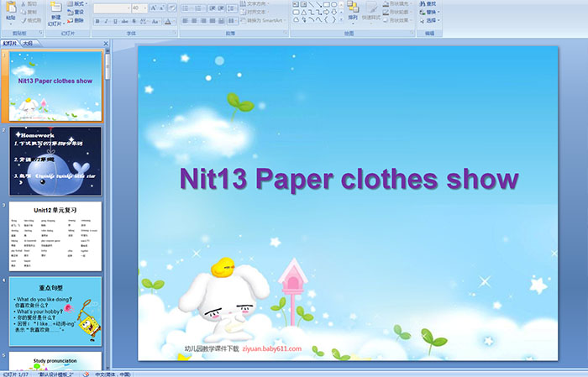588x377 pixels.
Task: Select the Text Box shape
Action: [x=296, y=4]
